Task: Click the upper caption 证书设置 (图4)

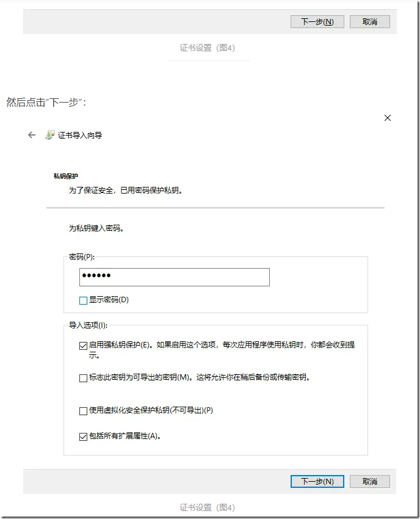Action: point(207,48)
